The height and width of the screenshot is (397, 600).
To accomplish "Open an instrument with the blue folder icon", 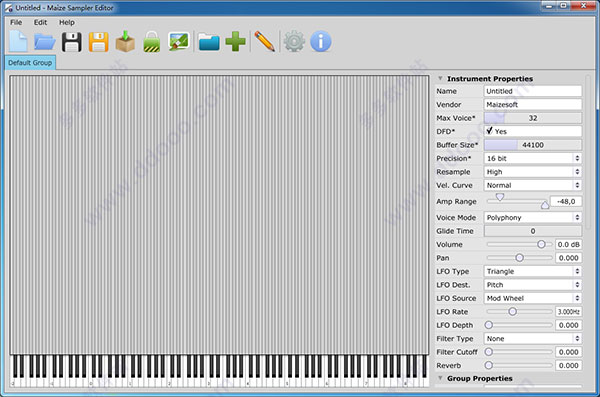I will click(45, 41).
